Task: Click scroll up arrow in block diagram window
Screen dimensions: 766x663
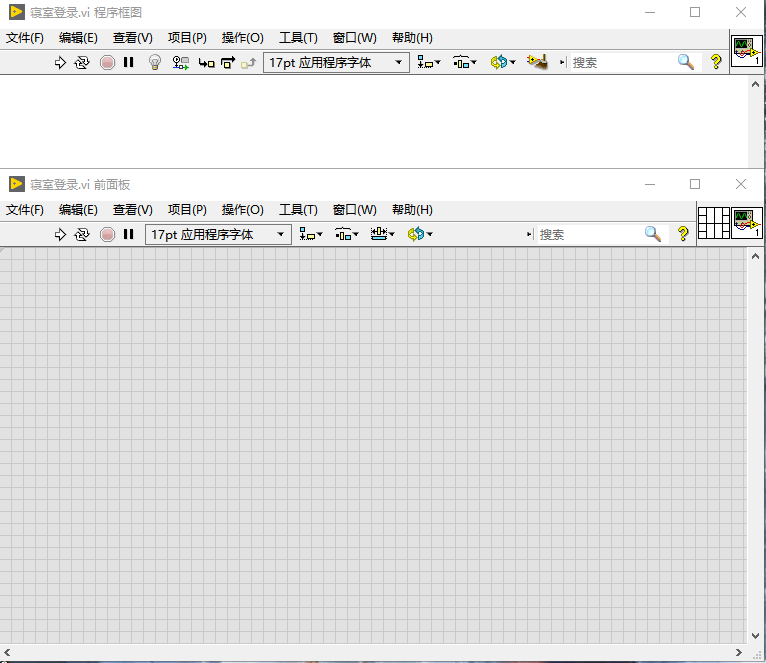Action: [755, 84]
